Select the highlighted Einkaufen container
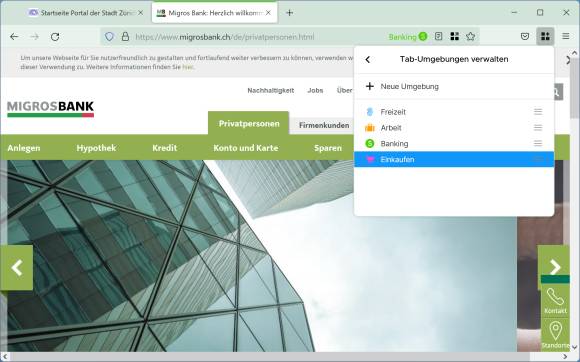This screenshot has width=580, height=362. [x=454, y=159]
